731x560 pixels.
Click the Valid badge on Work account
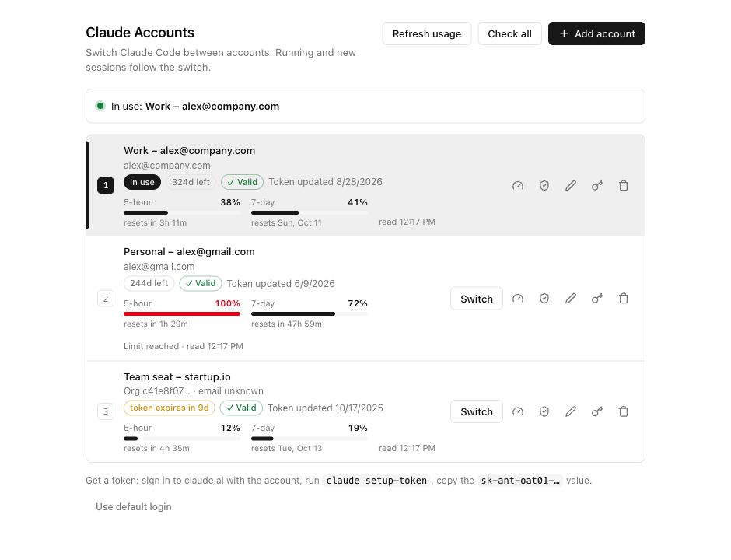(x=242, y=182)
